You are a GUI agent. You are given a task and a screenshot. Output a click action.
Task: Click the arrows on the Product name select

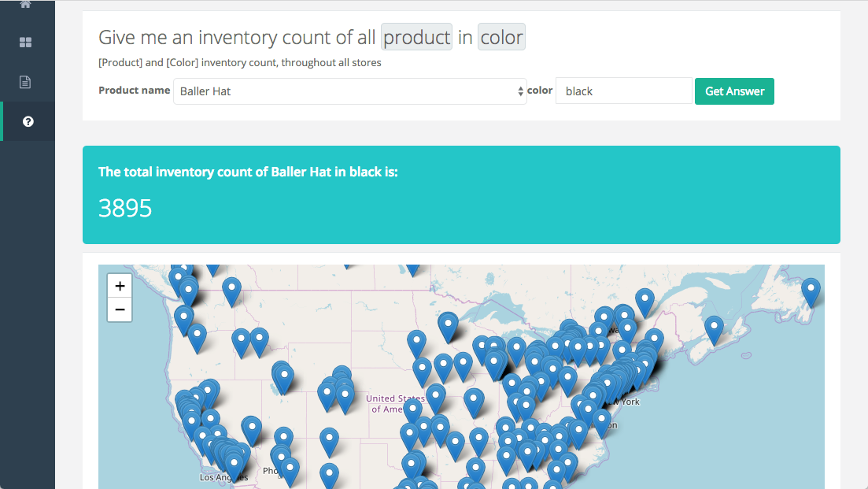[x=520, y=91]
